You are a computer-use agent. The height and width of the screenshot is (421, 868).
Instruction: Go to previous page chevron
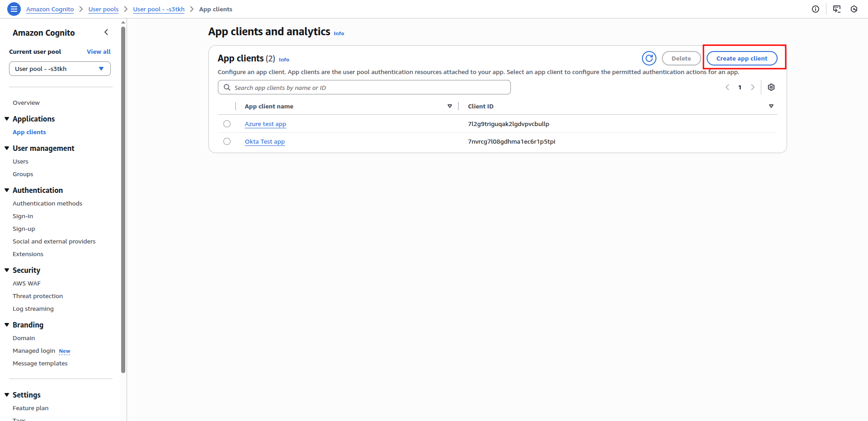[727, 87]
